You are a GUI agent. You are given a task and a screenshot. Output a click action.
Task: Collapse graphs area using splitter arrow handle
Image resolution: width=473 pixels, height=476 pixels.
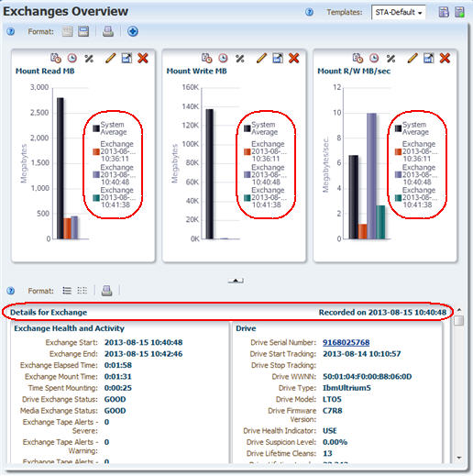tap(236, 281)
